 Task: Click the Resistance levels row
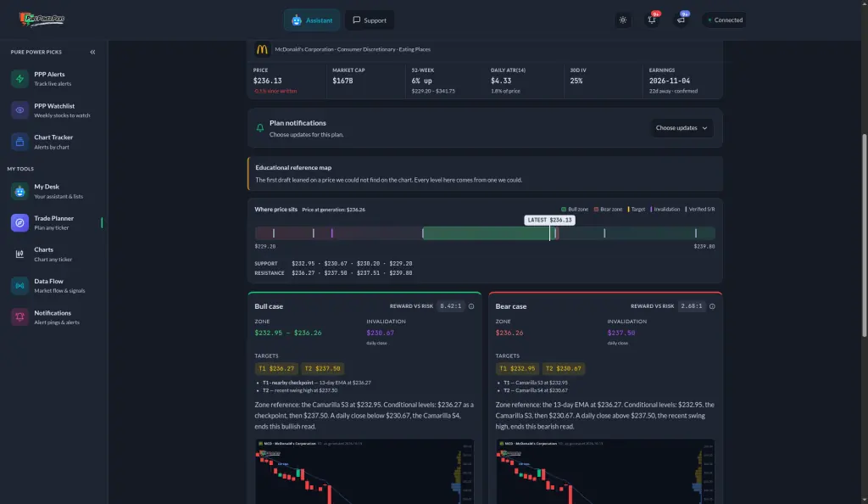(333, 273)
